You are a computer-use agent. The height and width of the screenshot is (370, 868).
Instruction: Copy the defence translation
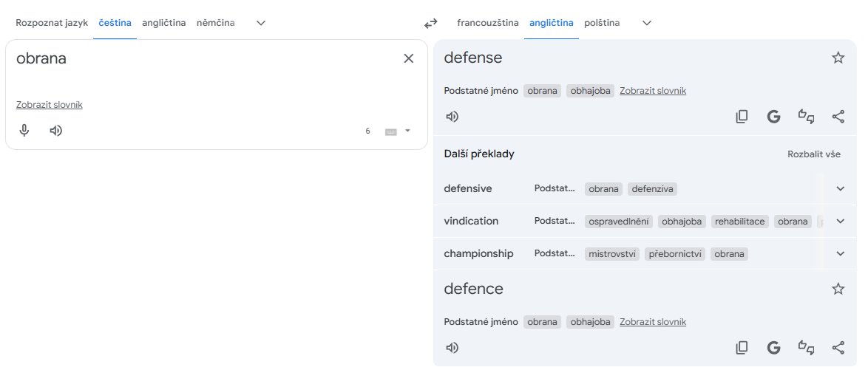pos(742,348)
